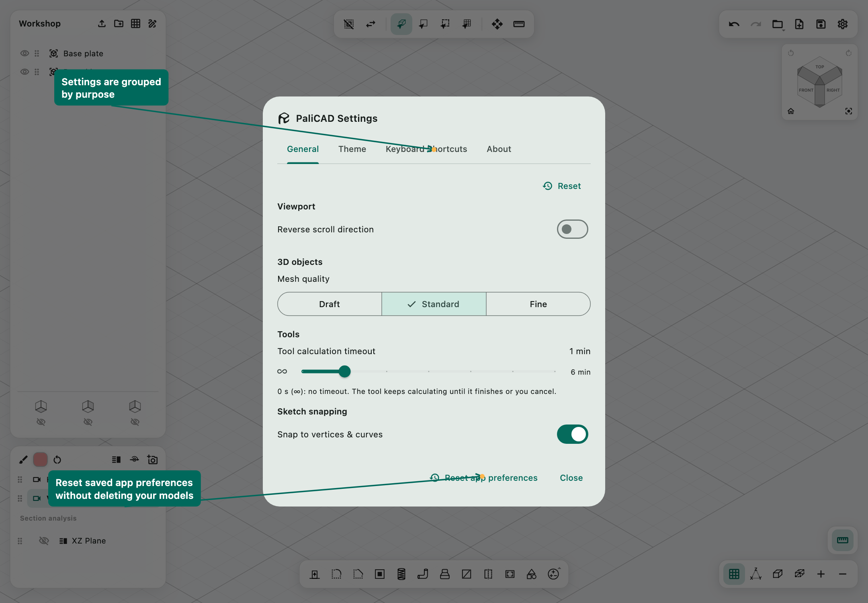Image resolution: width=868 pixels, height=603 pixels.
Task: Click the home view icon under view cube
Action: click(x=791, y=111)
